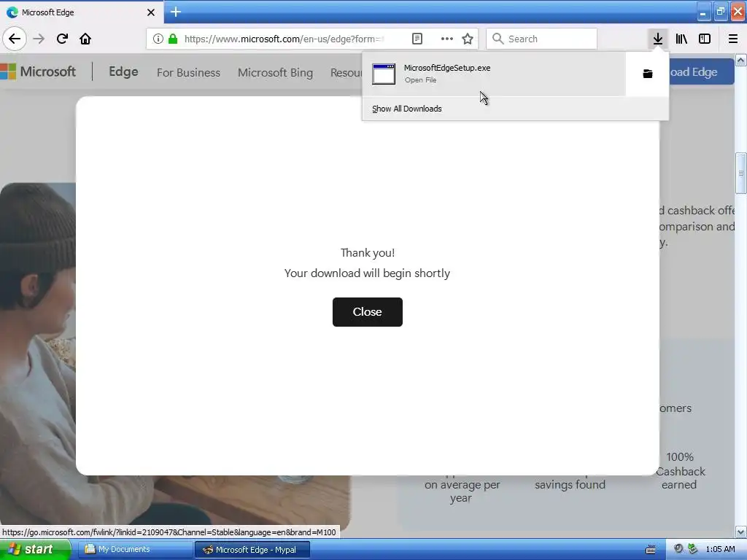Select Microsoft Edge - Mypal taskbar button
Viewport: 747px width, 560px height.
pos(252,550)
